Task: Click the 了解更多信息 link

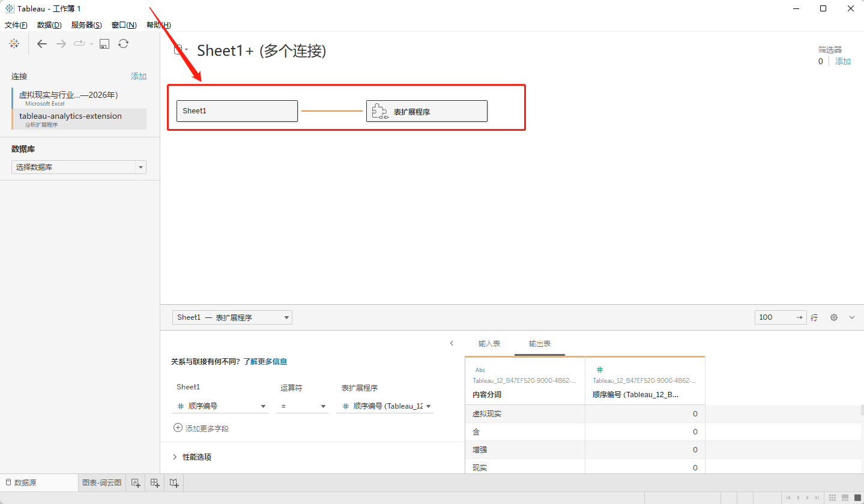Action: pos(265,362)
